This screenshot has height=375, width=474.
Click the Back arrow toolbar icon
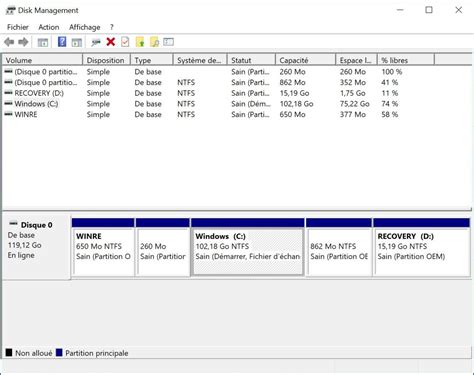point(9,42)
